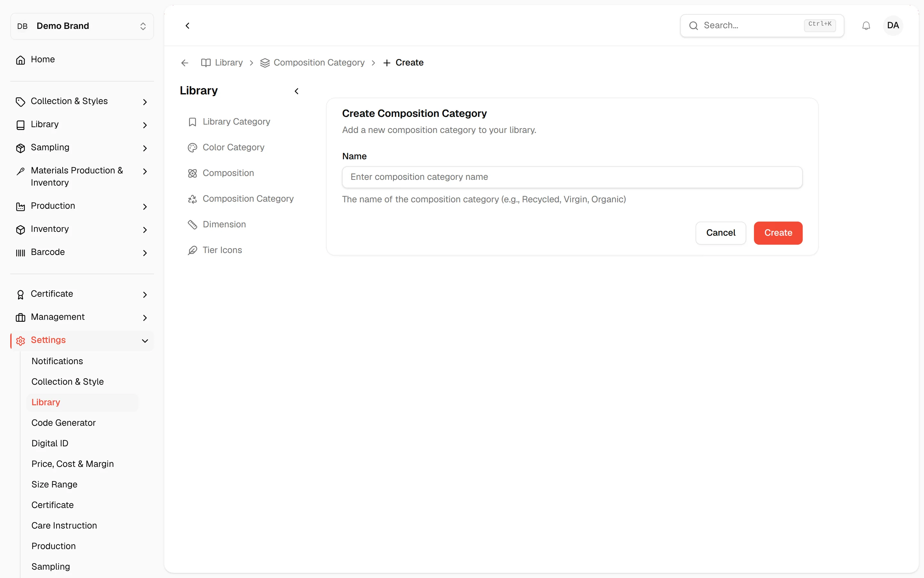The height and width of the screenshot is (578, 924).
Task: Click the Search box at top
Action: coord(762,26)
